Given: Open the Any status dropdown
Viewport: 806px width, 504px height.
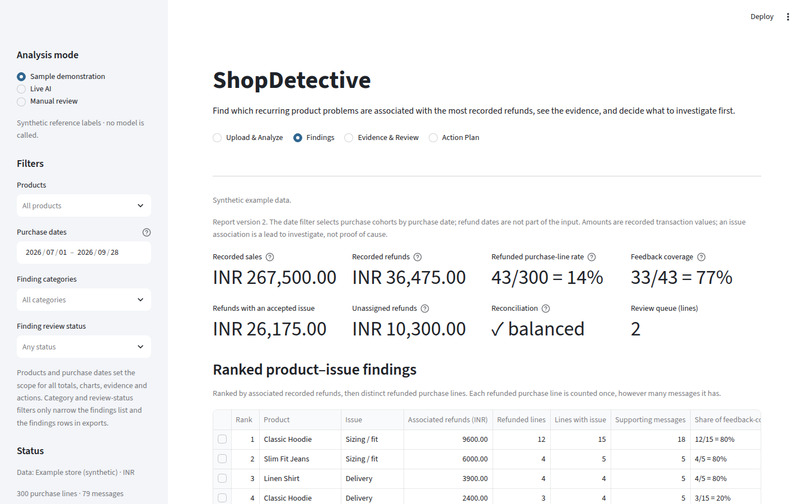Looking at the screenshot, I should [84, 347].
